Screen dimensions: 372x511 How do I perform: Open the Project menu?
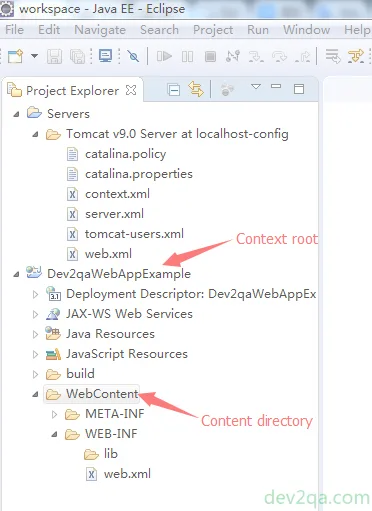click(213, 30)
